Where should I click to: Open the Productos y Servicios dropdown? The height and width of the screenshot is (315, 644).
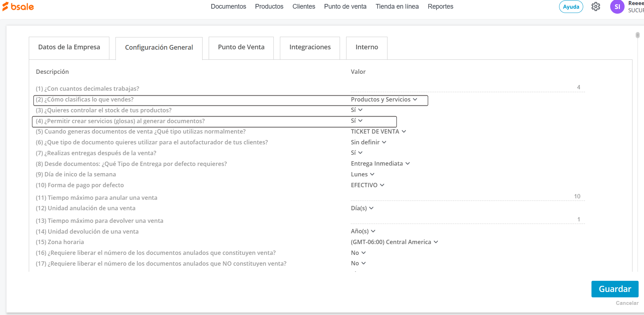click(384, 100)
